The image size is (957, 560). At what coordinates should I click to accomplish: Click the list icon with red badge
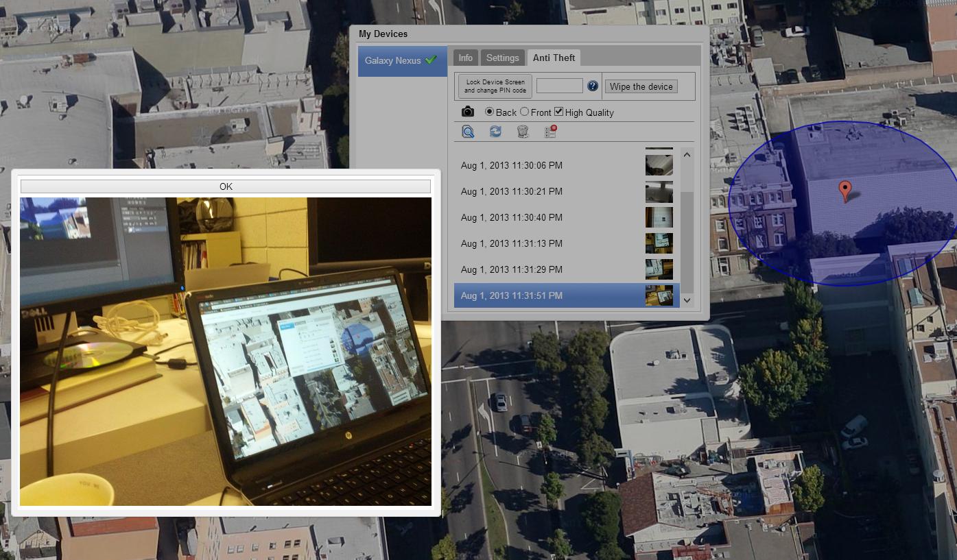[550, 132]
